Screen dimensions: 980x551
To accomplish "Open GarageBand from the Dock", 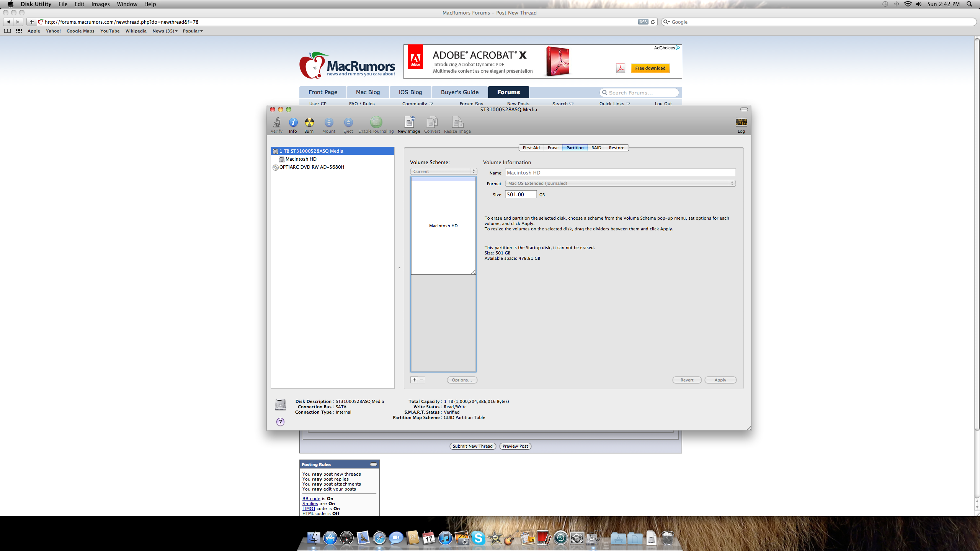I will point(511,538).
